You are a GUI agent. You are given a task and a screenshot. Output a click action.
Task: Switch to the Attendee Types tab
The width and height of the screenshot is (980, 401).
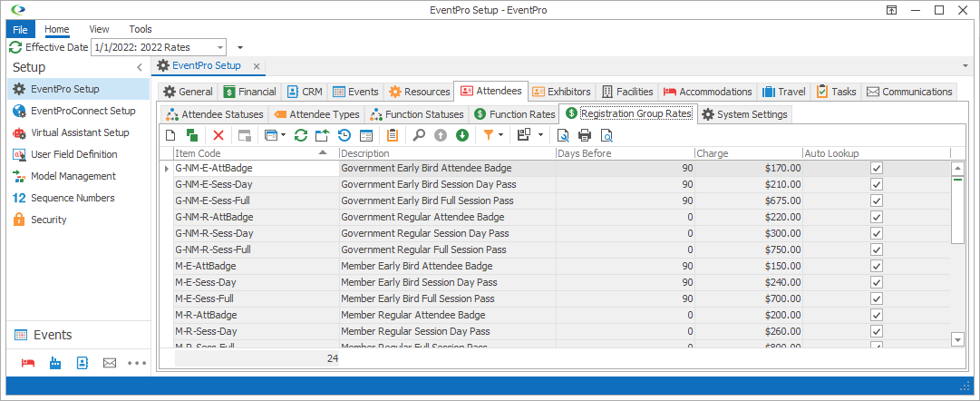pyautogui.click(x=317, y=114)
